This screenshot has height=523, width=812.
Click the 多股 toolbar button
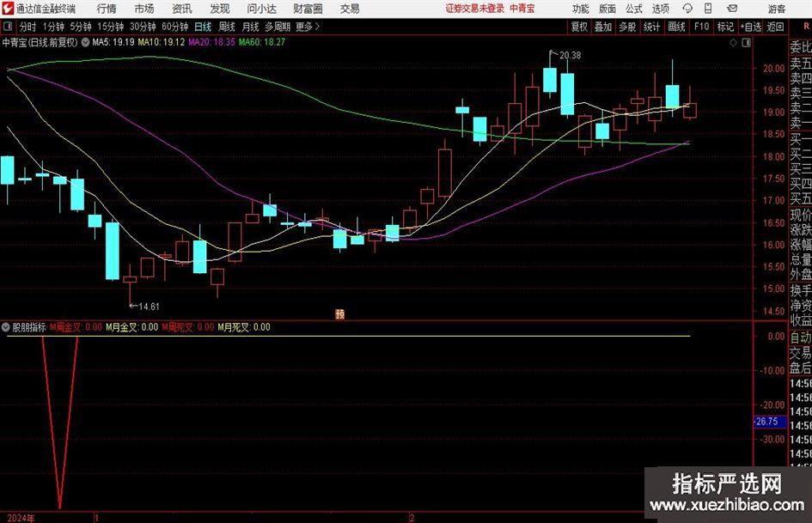click(627, 27)
